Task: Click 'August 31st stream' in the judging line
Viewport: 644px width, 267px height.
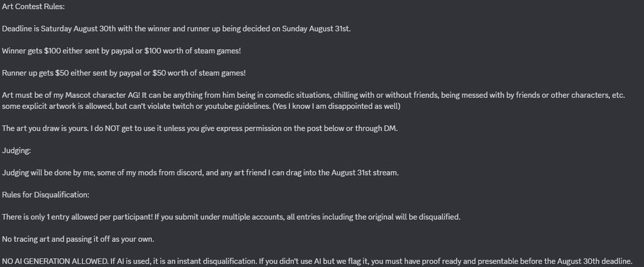Action: coord(358,173)
